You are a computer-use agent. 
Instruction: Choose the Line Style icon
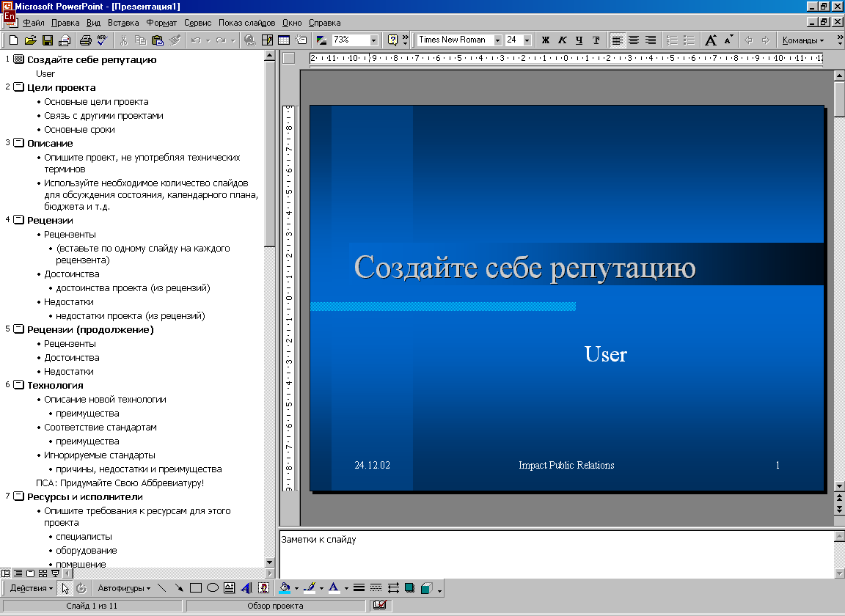tap(359, 588)
